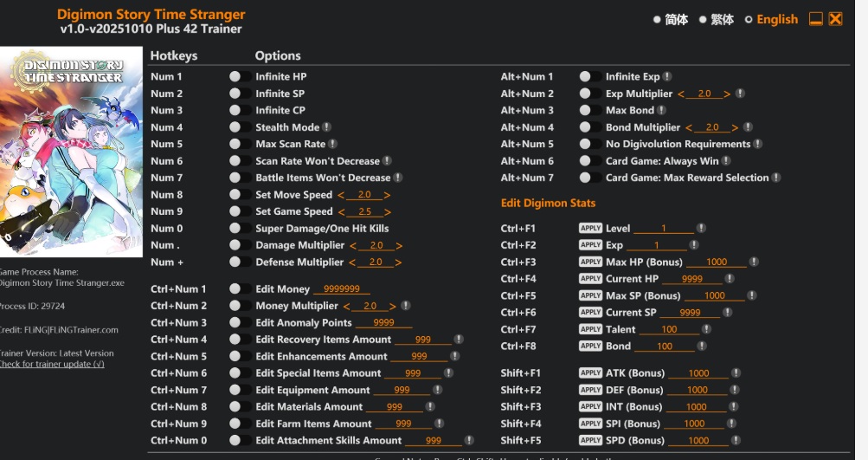
Task: Click the info icon next to Money Multiplier
Action: pos(406,306)
